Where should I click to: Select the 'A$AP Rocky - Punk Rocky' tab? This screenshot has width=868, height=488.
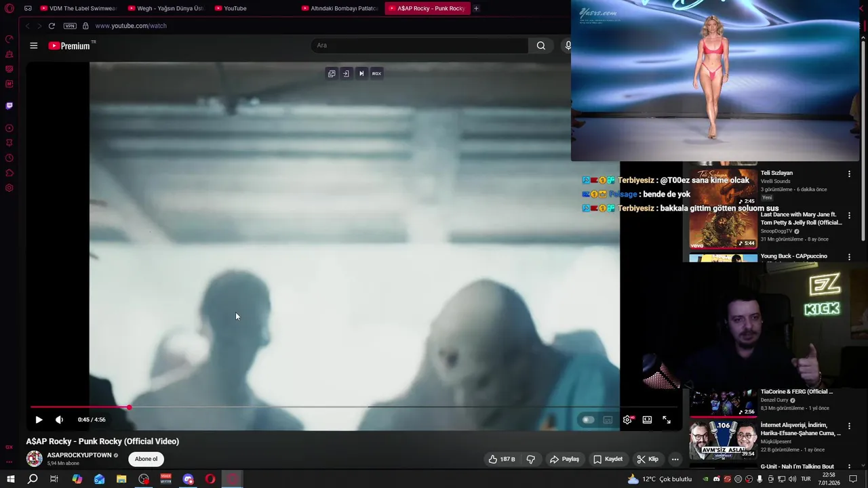pyautogui.click(x=427, y=8)
